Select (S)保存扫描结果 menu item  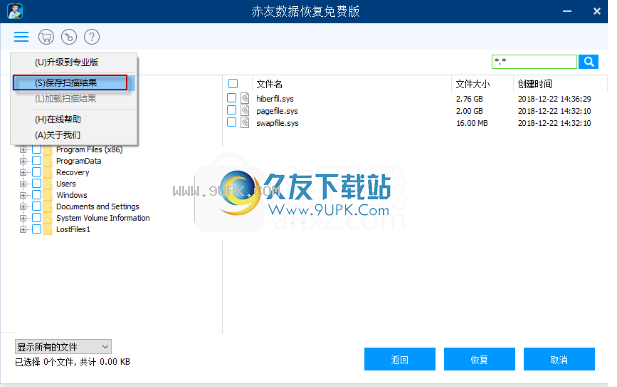pyautogui.click(x=74, y=83)
